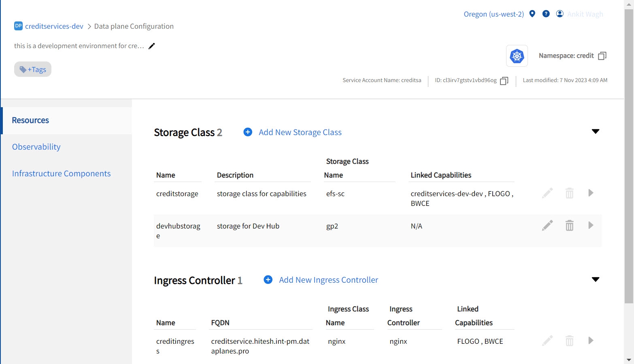Delete the creditstorage storage class

[x=569, y=193]
